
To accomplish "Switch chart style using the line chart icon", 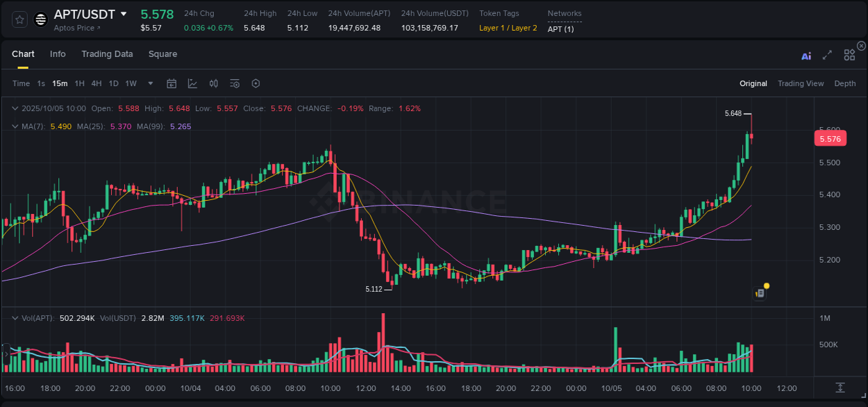I will [x=192, y=83].
